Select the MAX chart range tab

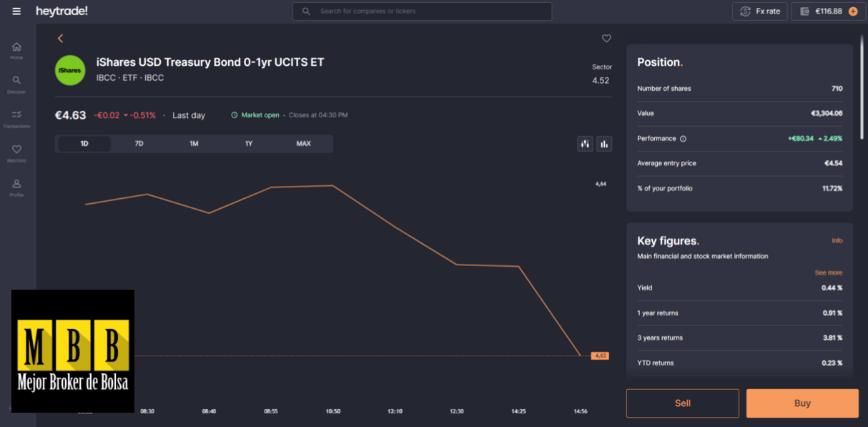[303, 144]
